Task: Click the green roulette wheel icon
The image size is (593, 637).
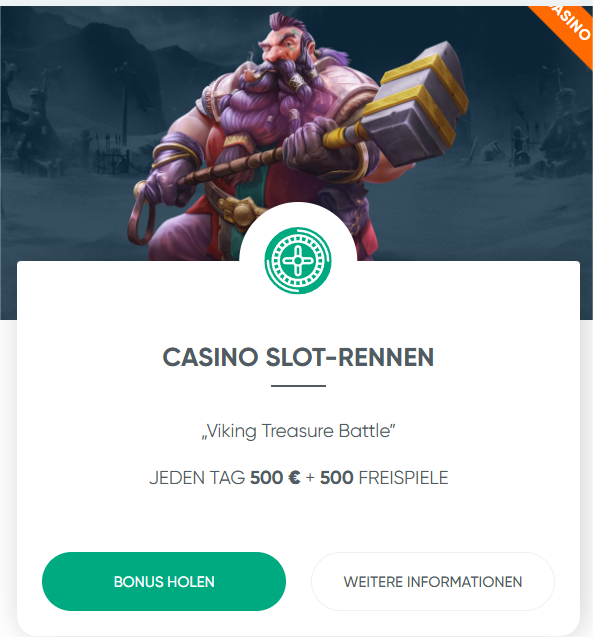Action: click(298, 260)
